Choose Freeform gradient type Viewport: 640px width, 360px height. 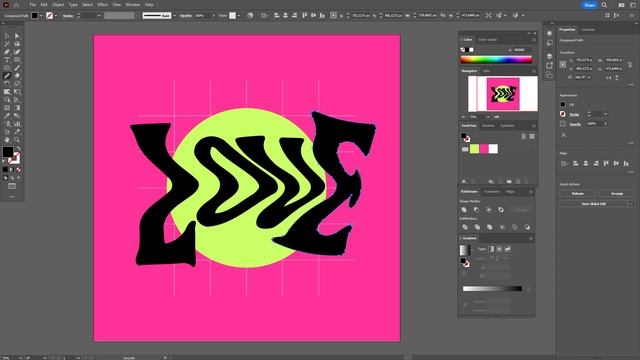507,249
